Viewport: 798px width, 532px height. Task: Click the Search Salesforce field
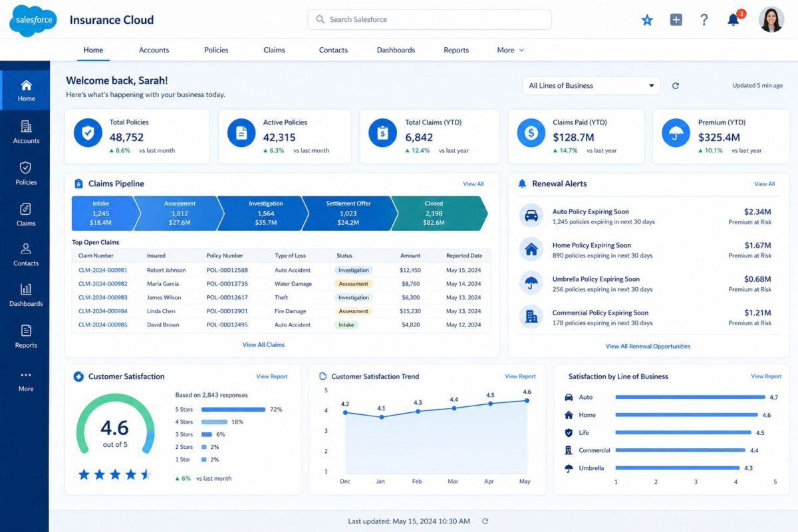click(x=430, y=20)
